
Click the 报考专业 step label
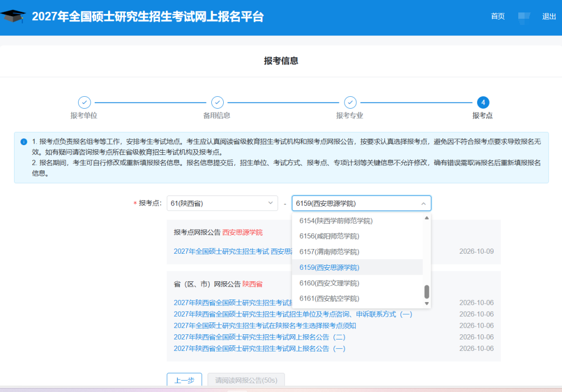click(350, 115)
